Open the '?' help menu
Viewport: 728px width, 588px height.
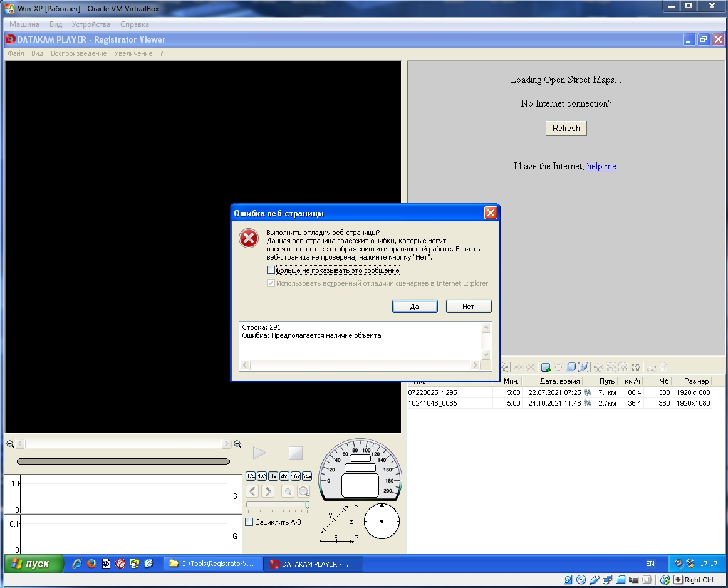pos(161,53)
